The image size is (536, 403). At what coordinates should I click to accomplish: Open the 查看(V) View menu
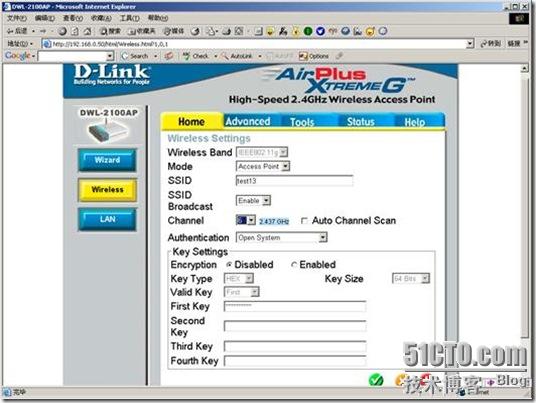(73, 18)
